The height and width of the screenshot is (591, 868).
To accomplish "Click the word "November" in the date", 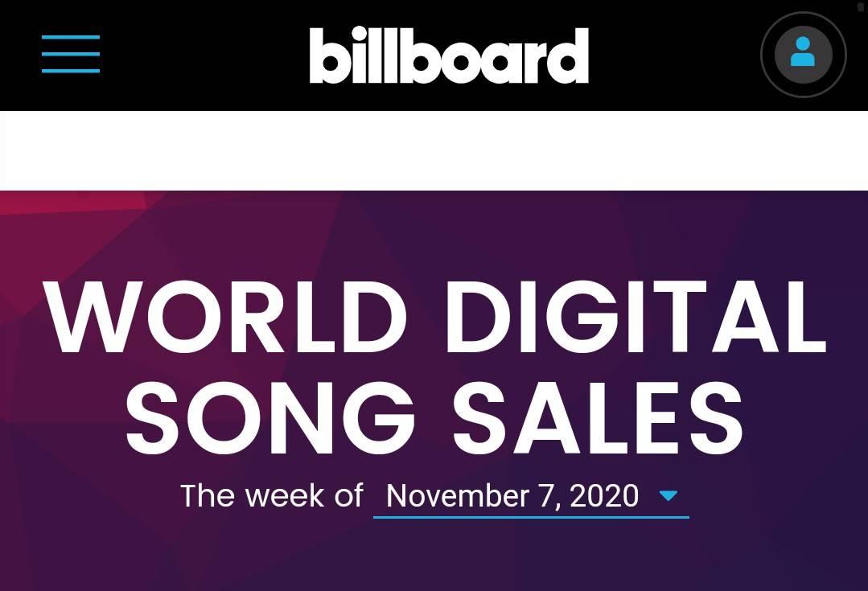I will (x=458, y=495).
